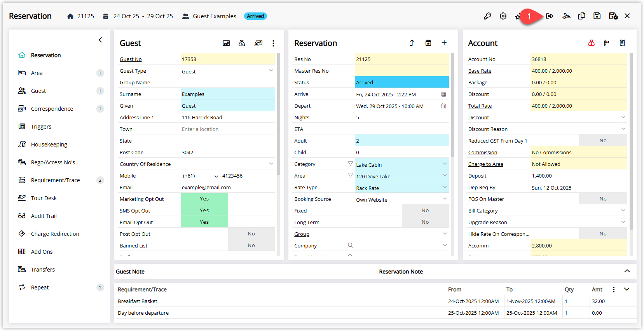Click the Accomm link

pos(478,246)
